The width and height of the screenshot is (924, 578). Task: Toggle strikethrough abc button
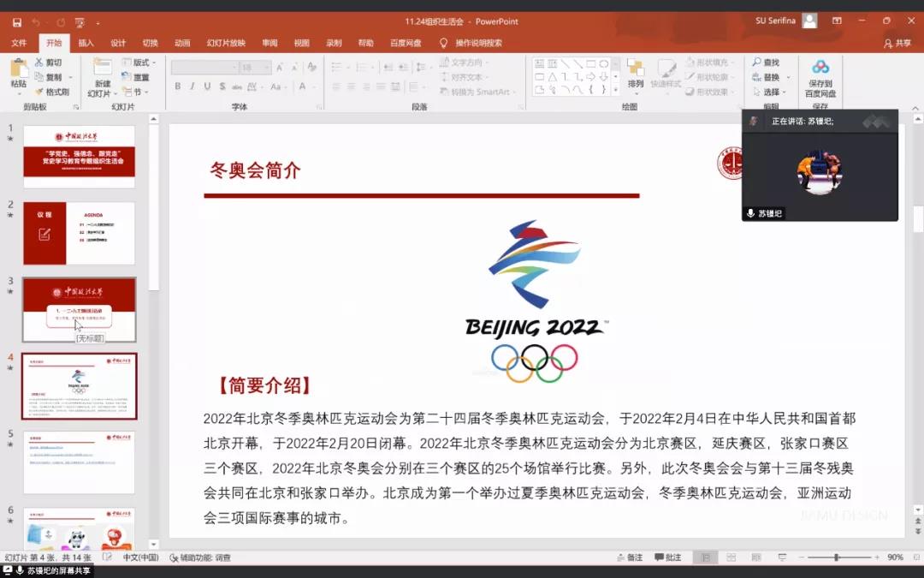[237, 86]
